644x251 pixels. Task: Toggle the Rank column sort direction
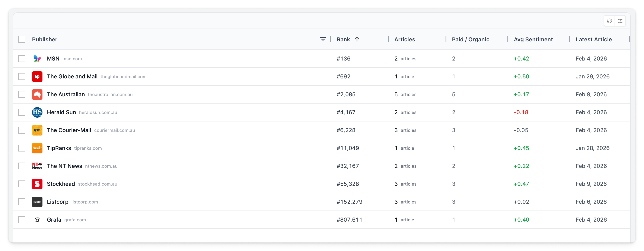coord(357,39)
